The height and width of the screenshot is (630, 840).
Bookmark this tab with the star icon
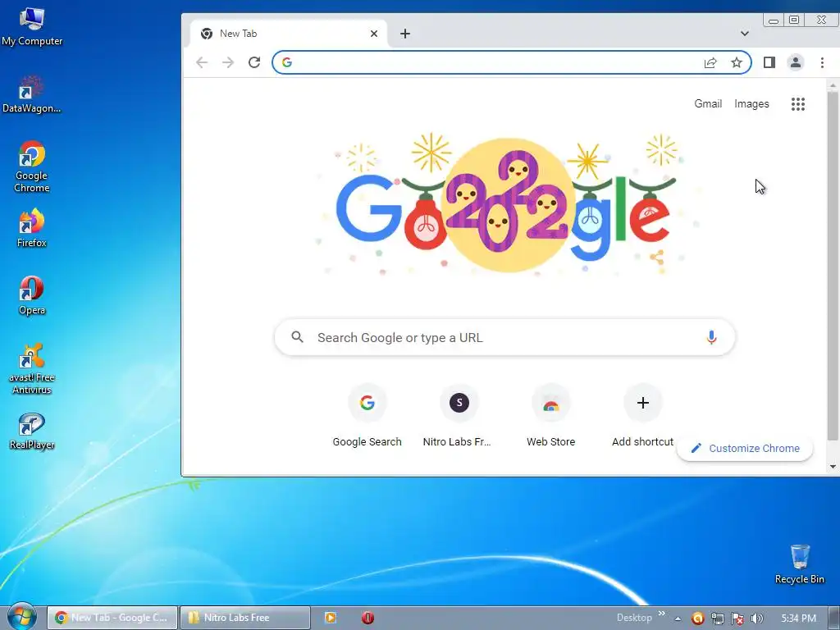737,62
